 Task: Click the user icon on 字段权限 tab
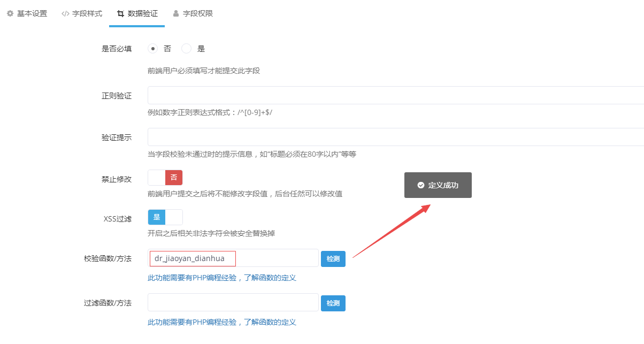tap(177, 13)
